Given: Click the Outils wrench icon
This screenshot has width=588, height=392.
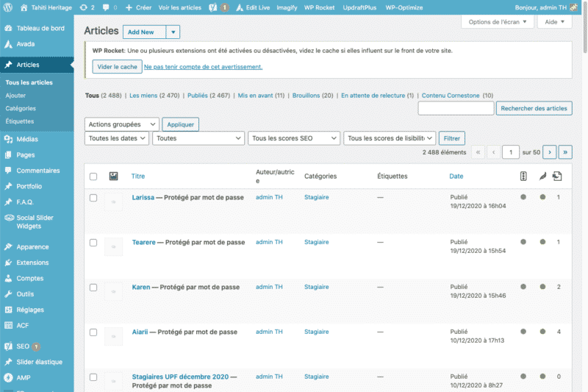Looking at the screenshot, I should [x=8, y=294].
